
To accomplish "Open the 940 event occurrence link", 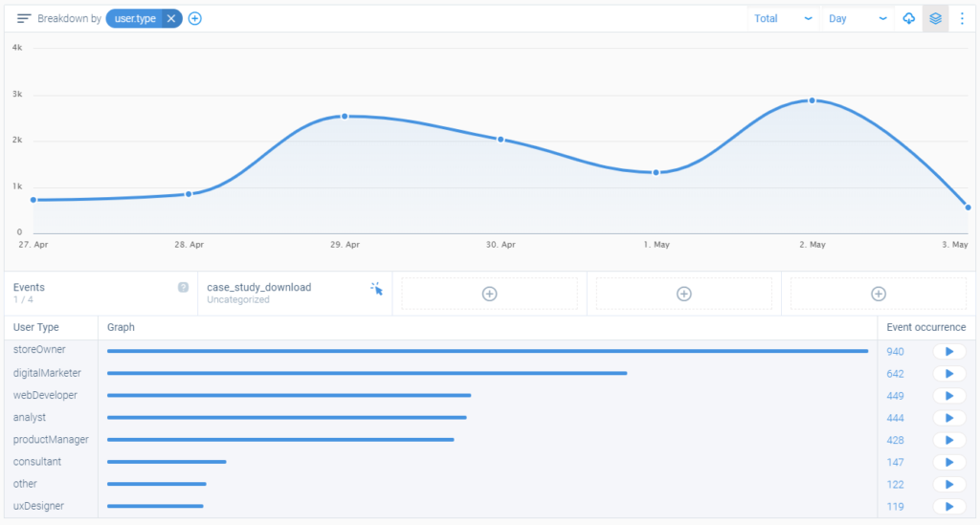I will pos(895,352).
